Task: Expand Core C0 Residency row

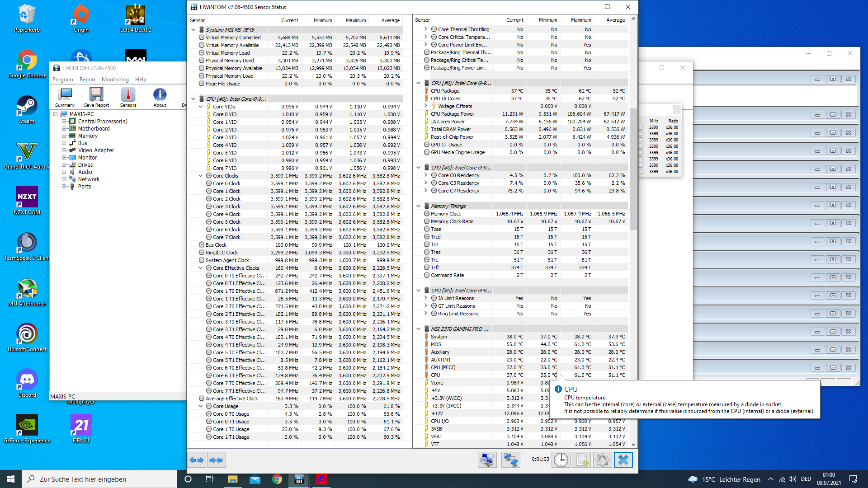Action: pos(426,175)
